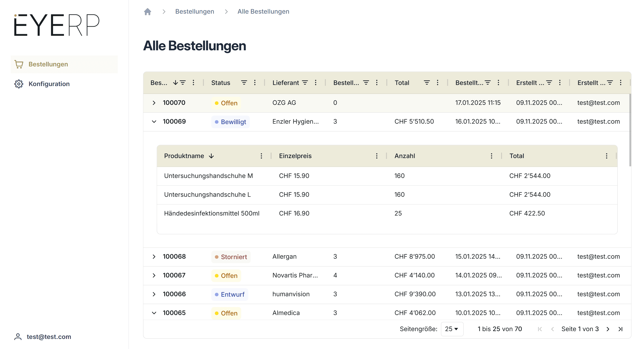
Task: Open the Produktname column options menu
Action: point(261,156)
